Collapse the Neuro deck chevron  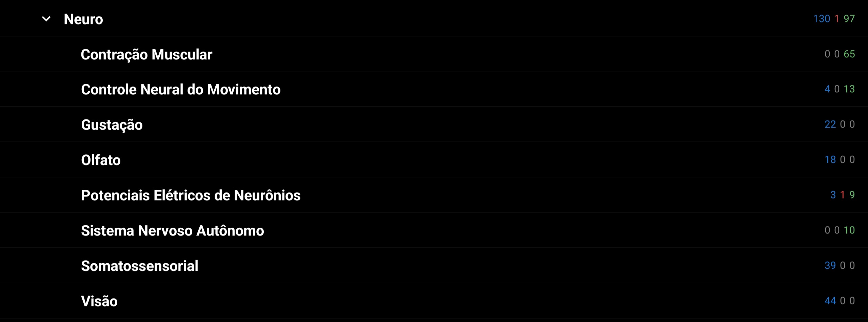click(46, 19)
